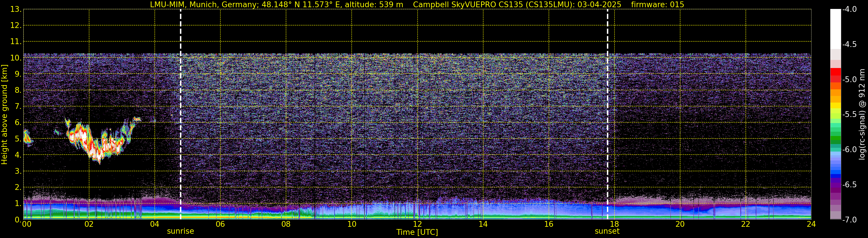Click the red segment of the colorbar
Screen dimensions: 868x238
tap(835, 72)
